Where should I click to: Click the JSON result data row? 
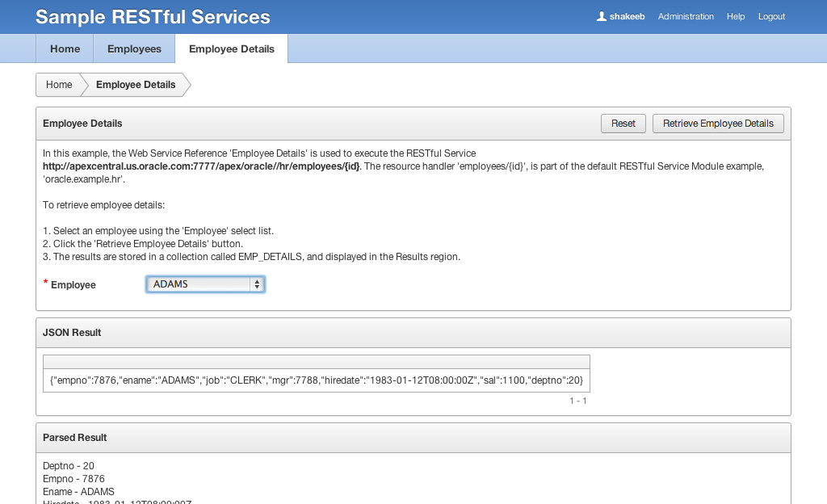pyautogui.click(x=316, y=380)
